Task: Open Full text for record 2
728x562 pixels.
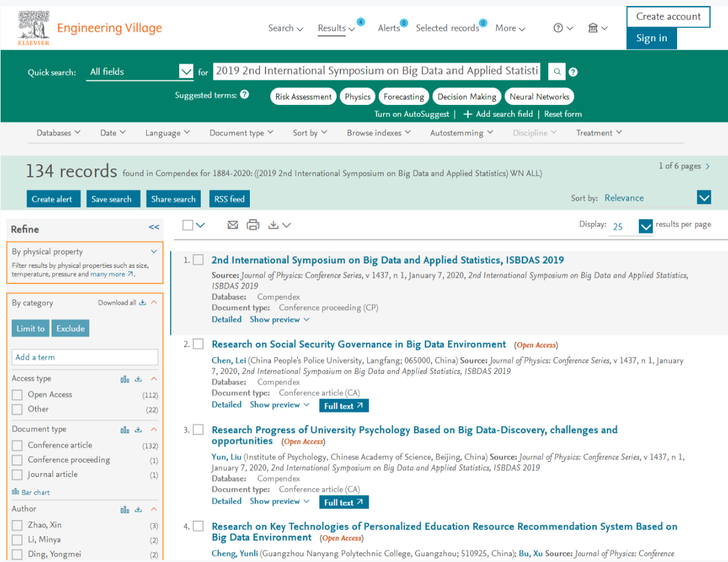Action: point(344,406)
